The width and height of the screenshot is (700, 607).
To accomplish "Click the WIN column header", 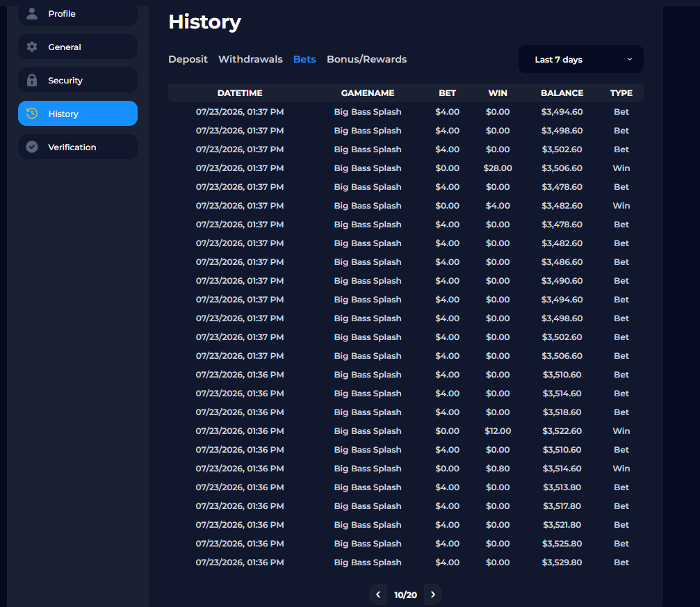I will click(498, 93).
